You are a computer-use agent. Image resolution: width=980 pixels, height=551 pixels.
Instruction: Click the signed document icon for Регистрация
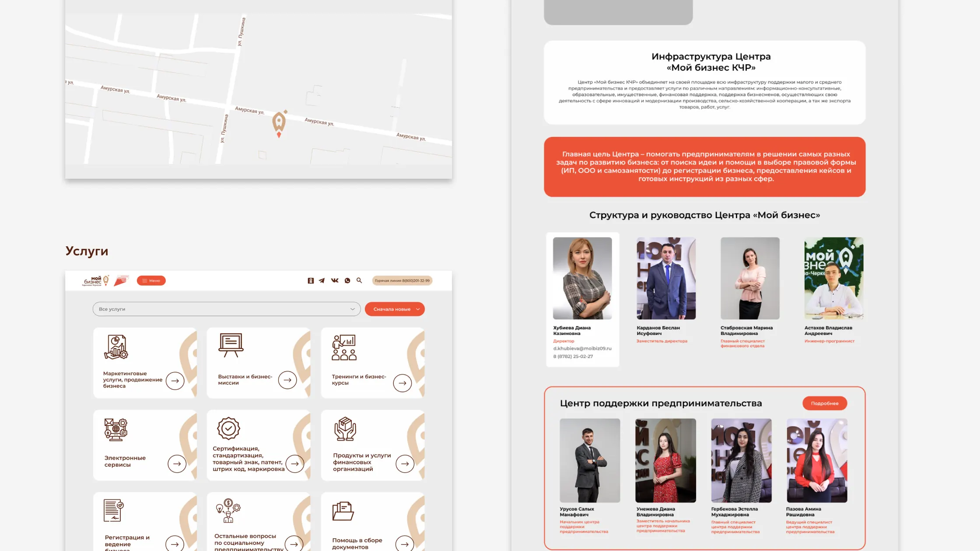114,510
